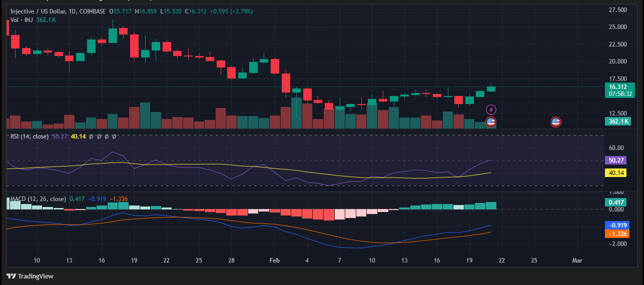Click the purple lightning bolt icon
Image resolution: width=644 pixels, height=285 pixels.
[491, 109]
